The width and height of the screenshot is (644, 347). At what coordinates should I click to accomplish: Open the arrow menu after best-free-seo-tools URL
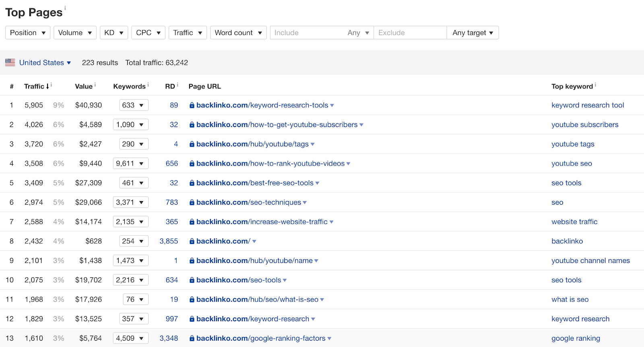[317, 183]
